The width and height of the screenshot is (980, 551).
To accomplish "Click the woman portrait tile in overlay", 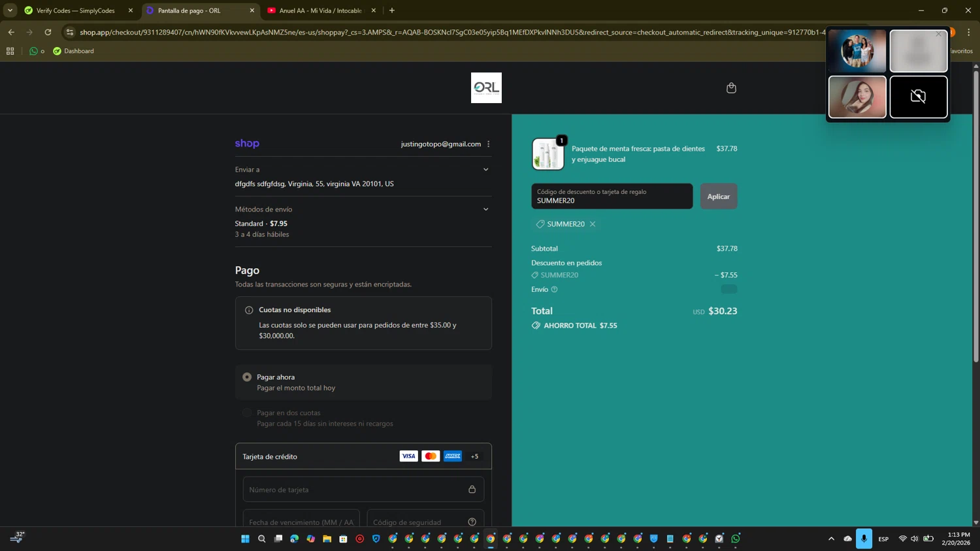I will (857, 97).
